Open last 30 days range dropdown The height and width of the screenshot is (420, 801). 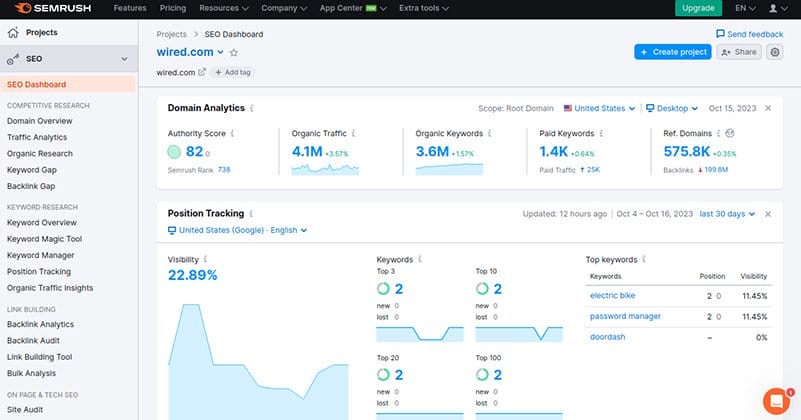(727, 214)
